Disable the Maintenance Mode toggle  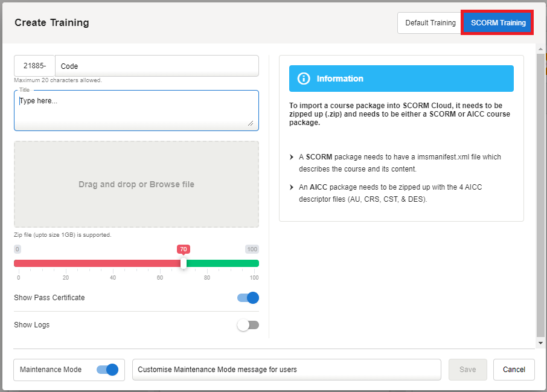(107, 370)
